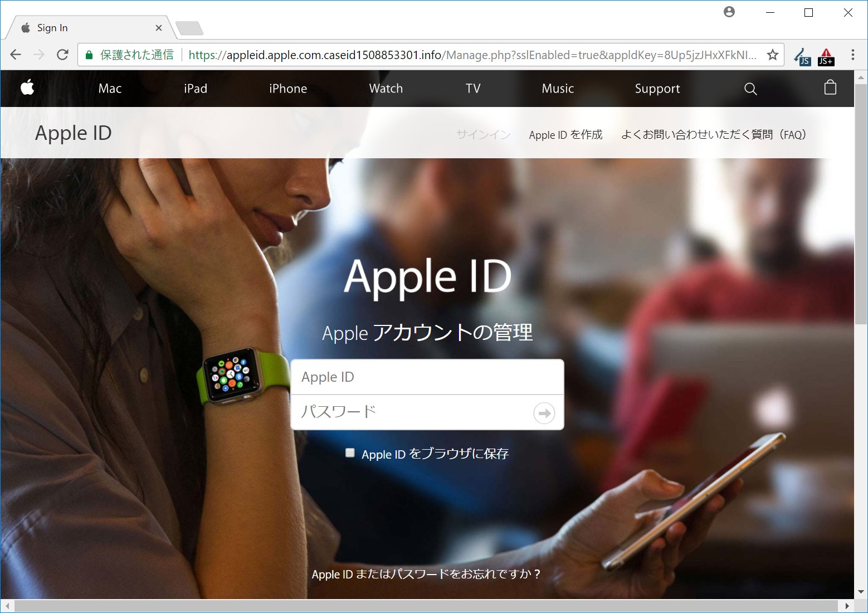Screen dimensions: 868x613
Task: Open Chrome three-dot menu
Action: 852,55
